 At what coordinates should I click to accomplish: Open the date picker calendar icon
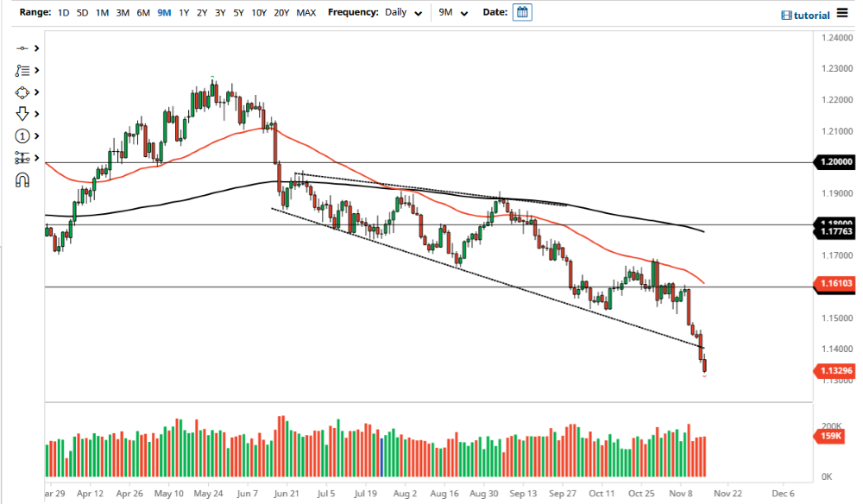point(522,12)
